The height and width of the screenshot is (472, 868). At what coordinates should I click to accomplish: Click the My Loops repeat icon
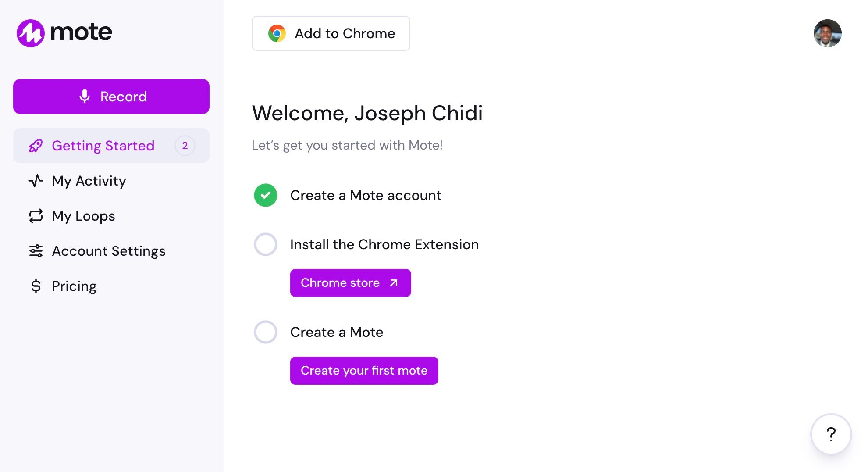click(x=36, y=216)
